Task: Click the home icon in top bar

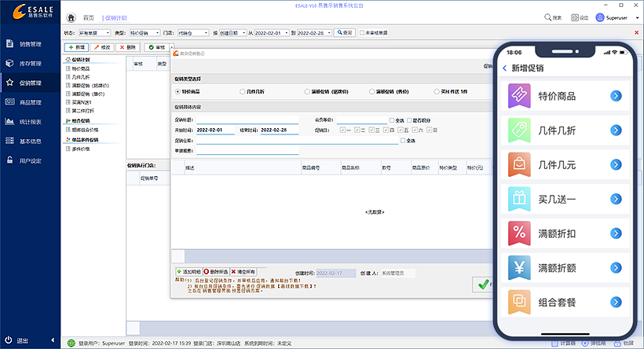Action: 72,17
